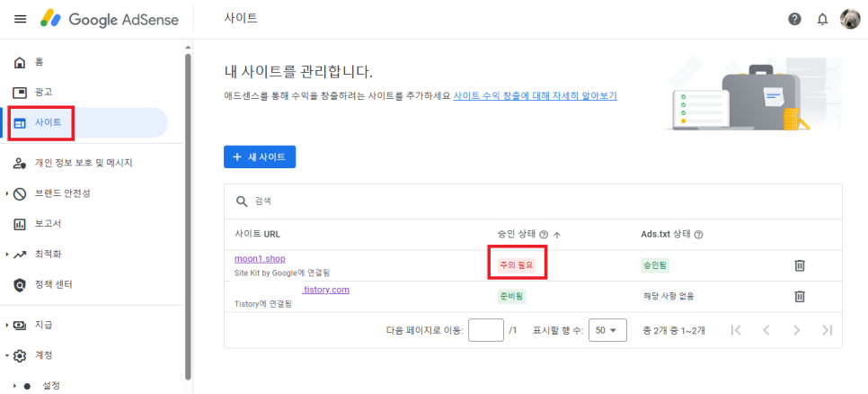Click the 광고 ad unit icon
Viewport: 868px width, 394px height.
point(20,92)
